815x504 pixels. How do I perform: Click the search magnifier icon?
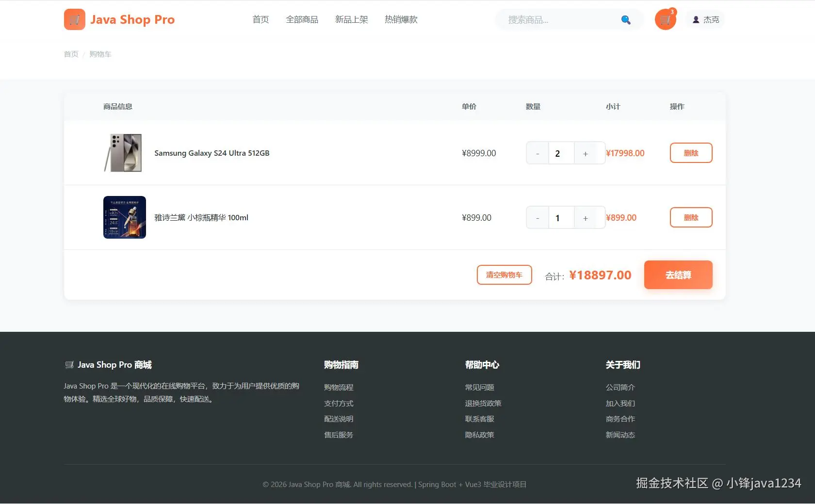tap(626, 20)
